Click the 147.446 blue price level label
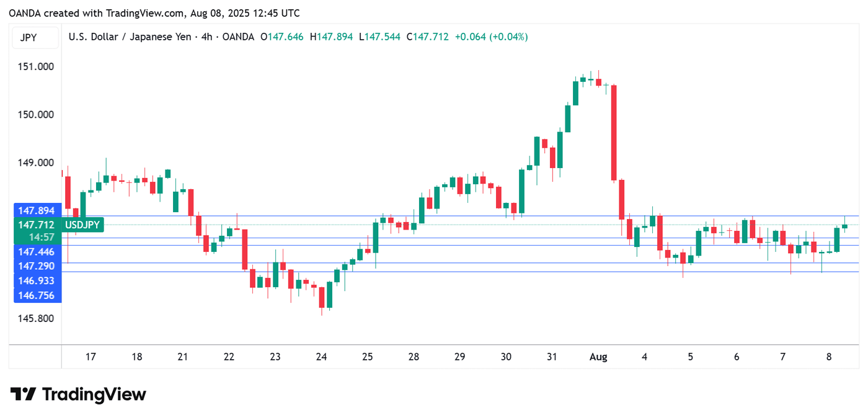Viewport: 868px width, 420px height. (x=37, y=252)
